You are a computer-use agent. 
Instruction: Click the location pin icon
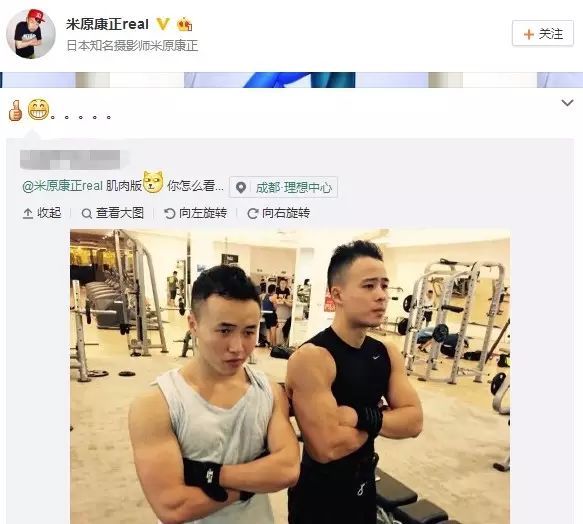point(241,187)
